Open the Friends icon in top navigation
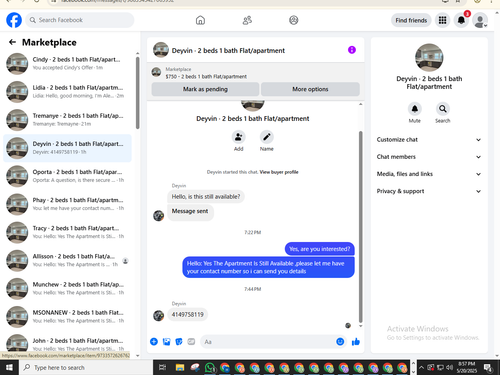 247,20
